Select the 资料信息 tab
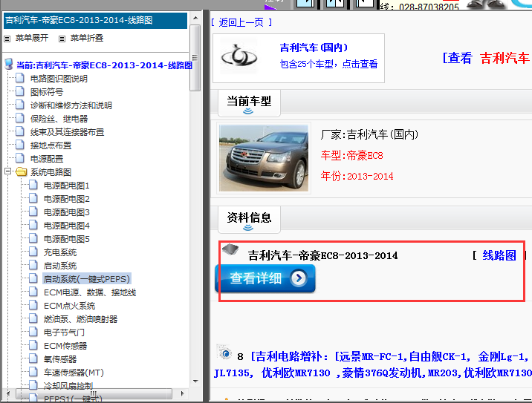The height and width of the screenshot is (403, 532). click(x=249, y=219)
